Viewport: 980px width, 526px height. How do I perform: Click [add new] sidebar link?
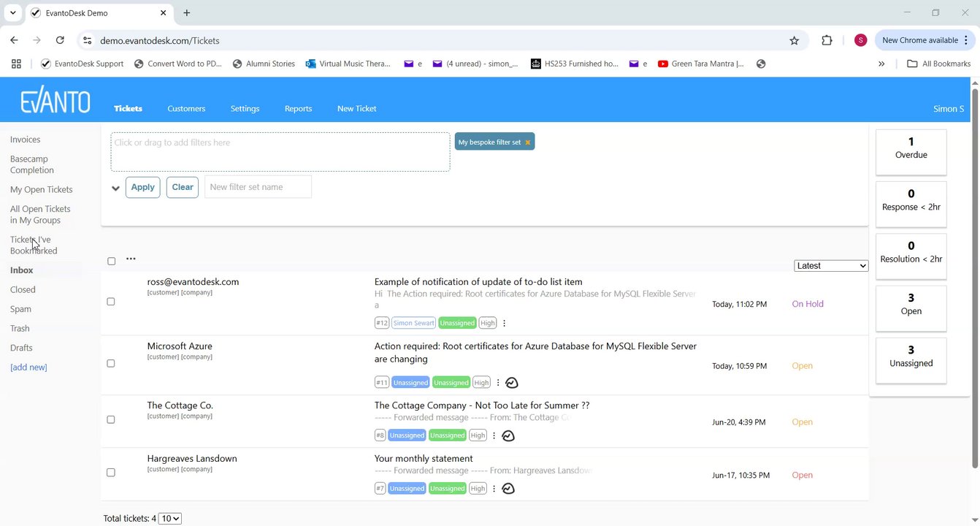28,367
